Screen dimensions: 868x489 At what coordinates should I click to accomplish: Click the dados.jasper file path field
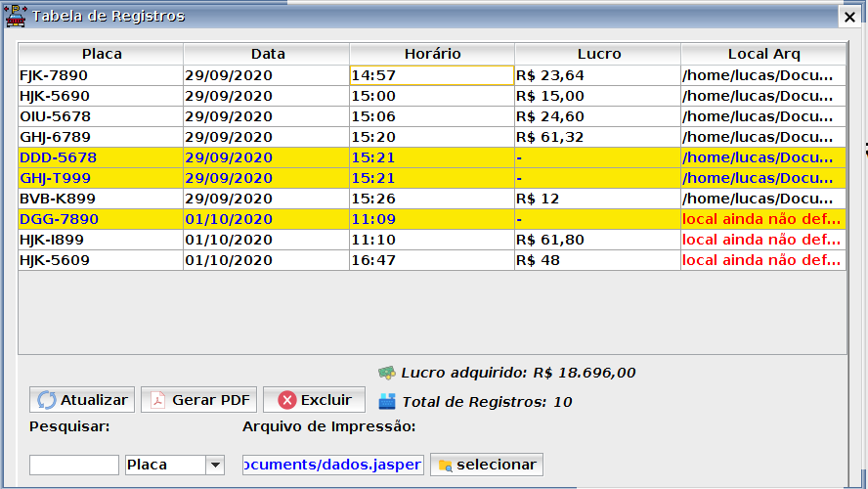(333, 465)
